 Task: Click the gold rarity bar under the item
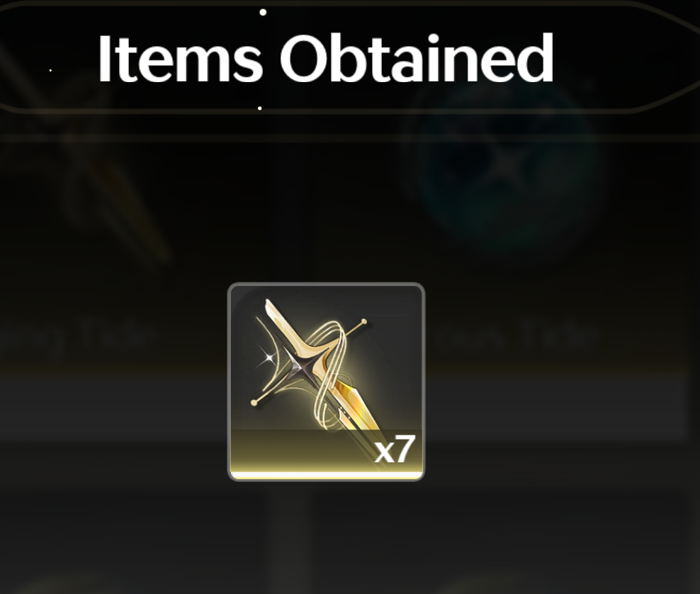coord(326,474)
